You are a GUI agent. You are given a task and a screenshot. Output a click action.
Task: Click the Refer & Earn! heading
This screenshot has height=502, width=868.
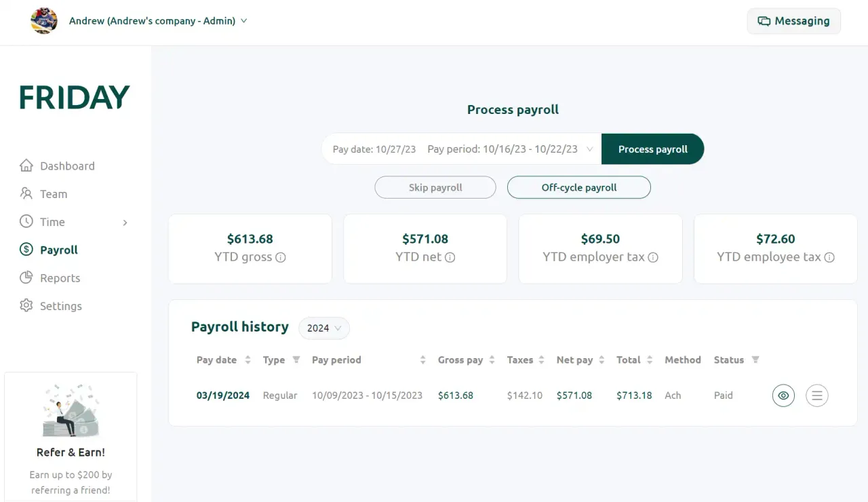click(x=71, y=452)
